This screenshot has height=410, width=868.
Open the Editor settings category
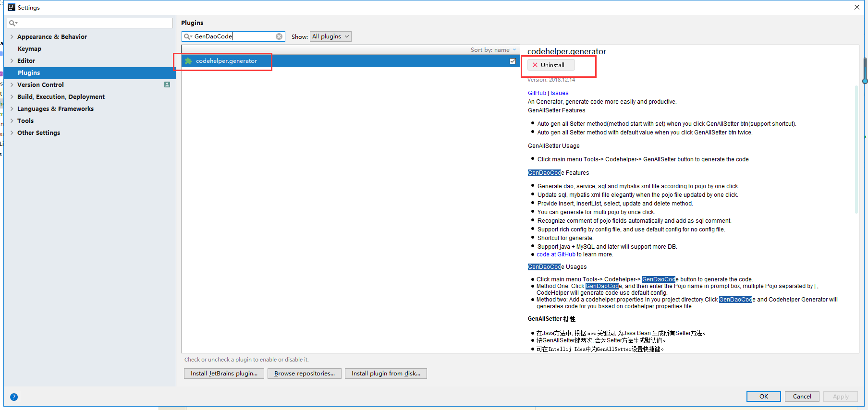(x=26, y=60)
